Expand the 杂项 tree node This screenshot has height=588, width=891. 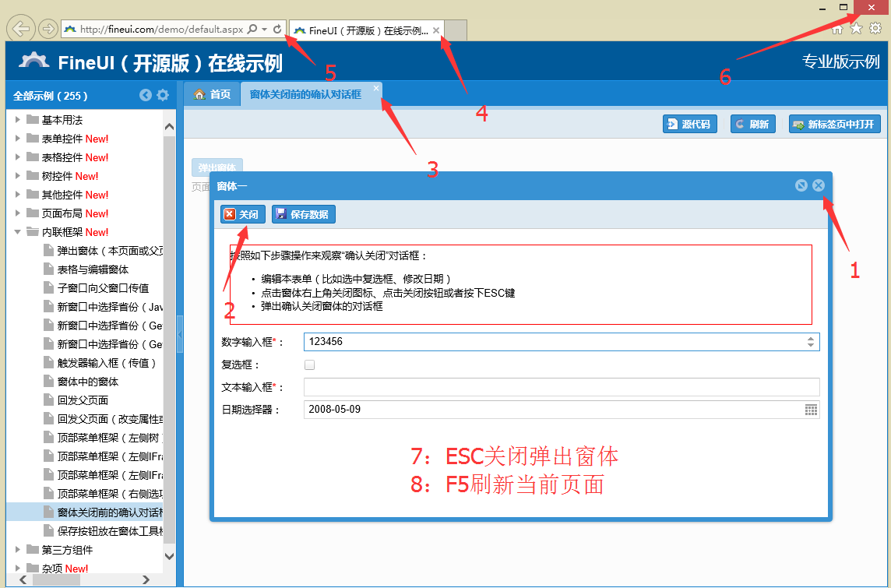coord(18,568)
